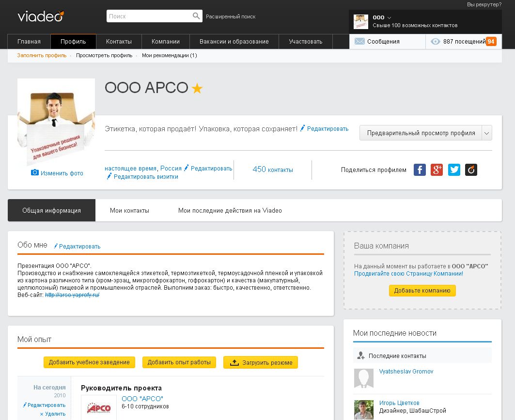Open the 450 контакты link
This screenshot has width=515, height=420.
[273, 170]
